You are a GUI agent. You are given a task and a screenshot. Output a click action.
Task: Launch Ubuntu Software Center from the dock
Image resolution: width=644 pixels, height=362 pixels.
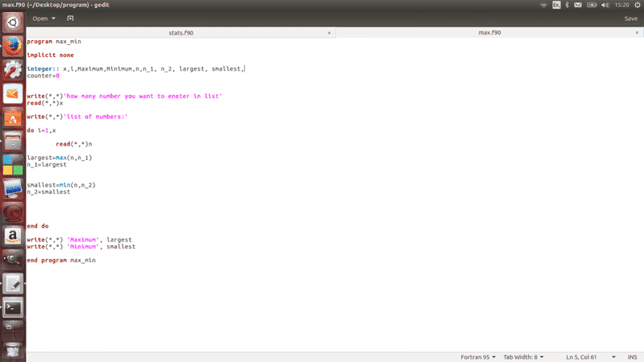[x=13, y=118]
